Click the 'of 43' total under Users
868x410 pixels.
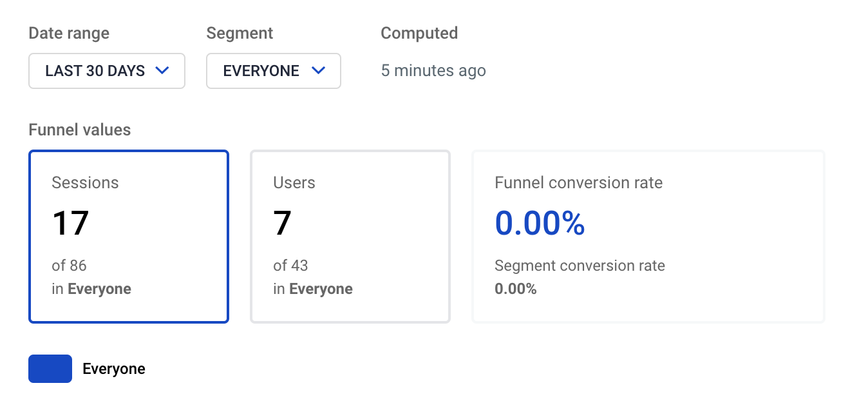point(290,265)
